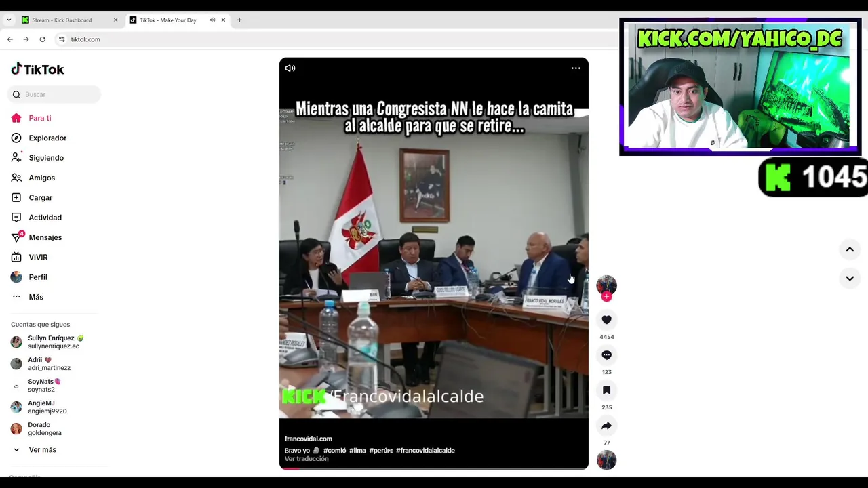Click the Explorador compass icon

(16, 138)
